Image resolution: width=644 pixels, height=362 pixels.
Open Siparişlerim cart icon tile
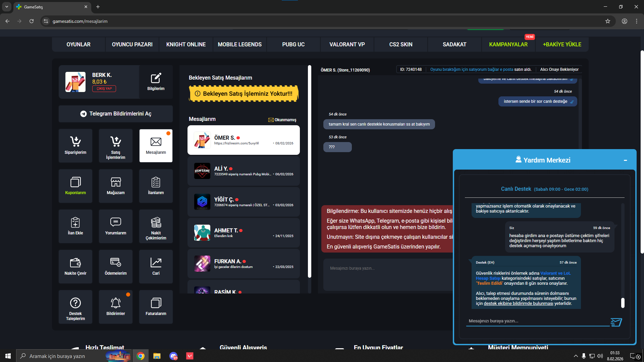pos(75,146)
